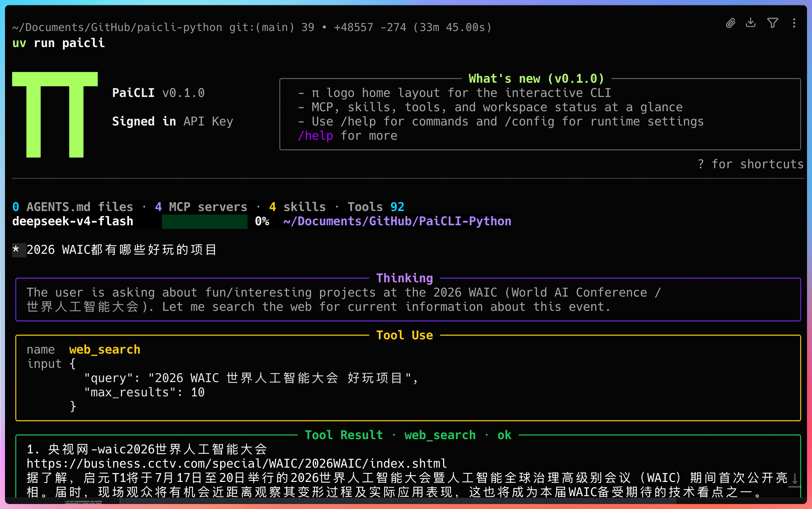The width and height of the screenshot is (812, 509).
Task: Open the filter funnel icon
Action: pos(772,23)
